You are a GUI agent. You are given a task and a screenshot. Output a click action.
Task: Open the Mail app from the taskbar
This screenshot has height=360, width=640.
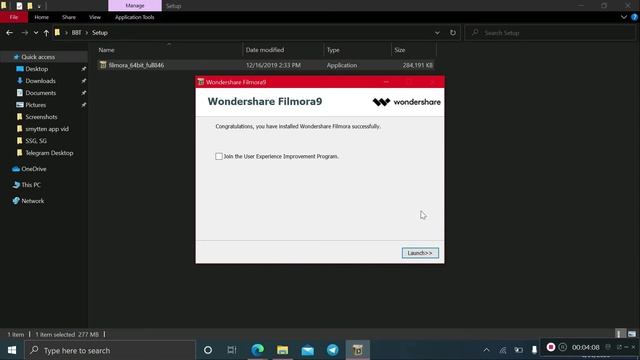coord(307,350)
